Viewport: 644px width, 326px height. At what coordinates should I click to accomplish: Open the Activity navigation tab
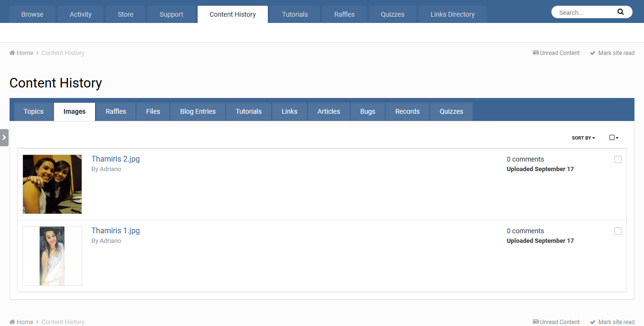pyautogui.click(x=81, y=14)
